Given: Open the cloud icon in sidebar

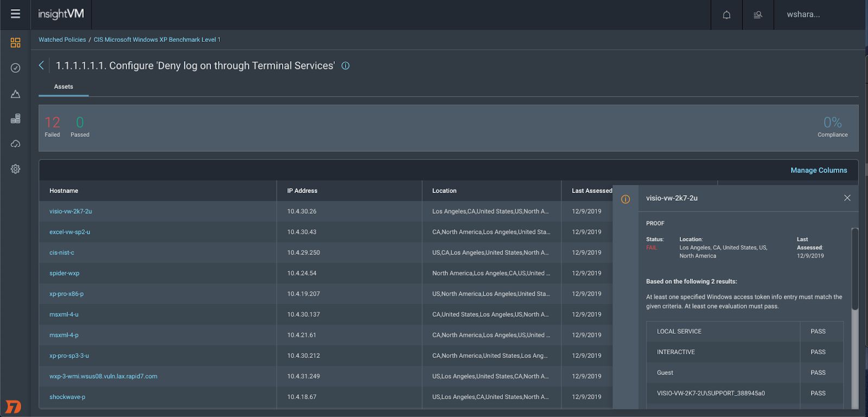Looking at the screenshot, I should point(15,144).
